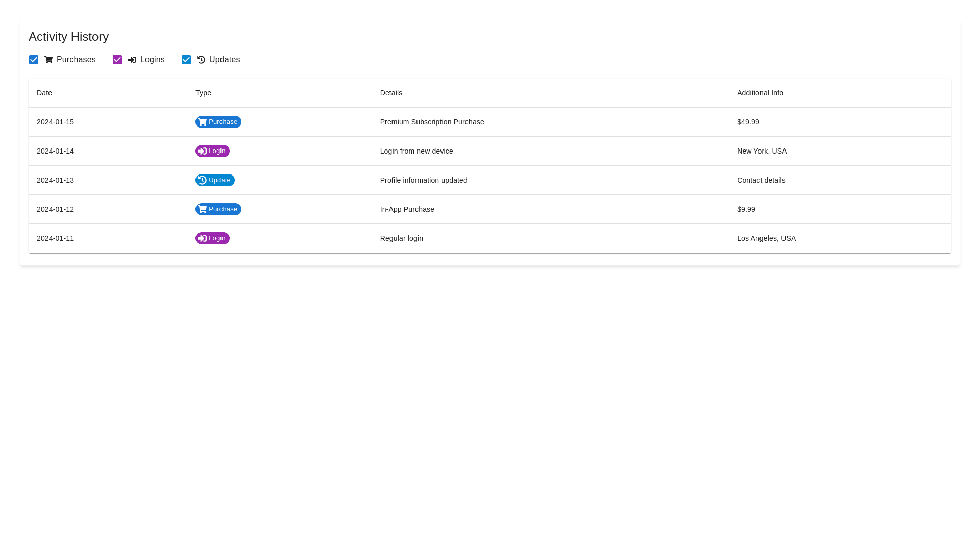The image size is (980, 551).
Task: Click the $9.99 In-App Purchase amount
Action: pyautogui.click(x=746, y=209)
